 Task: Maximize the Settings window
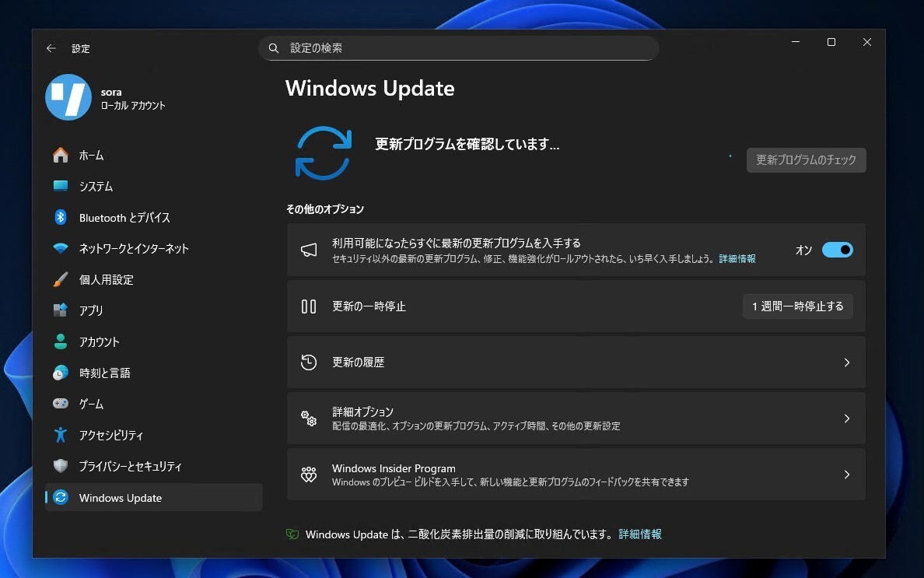click(x=831, y=42)
